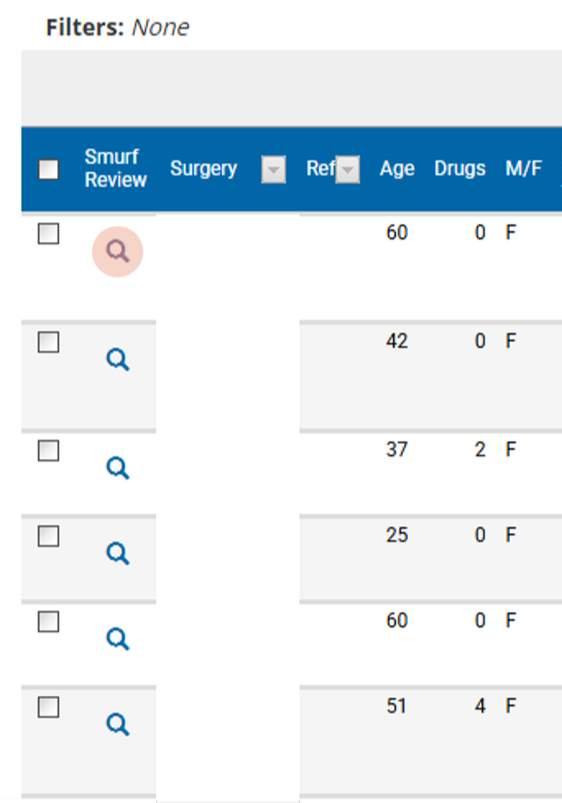Viewport: 562px width, 803px height.
Task: Click the Surgery column header label
Action: 203,169
